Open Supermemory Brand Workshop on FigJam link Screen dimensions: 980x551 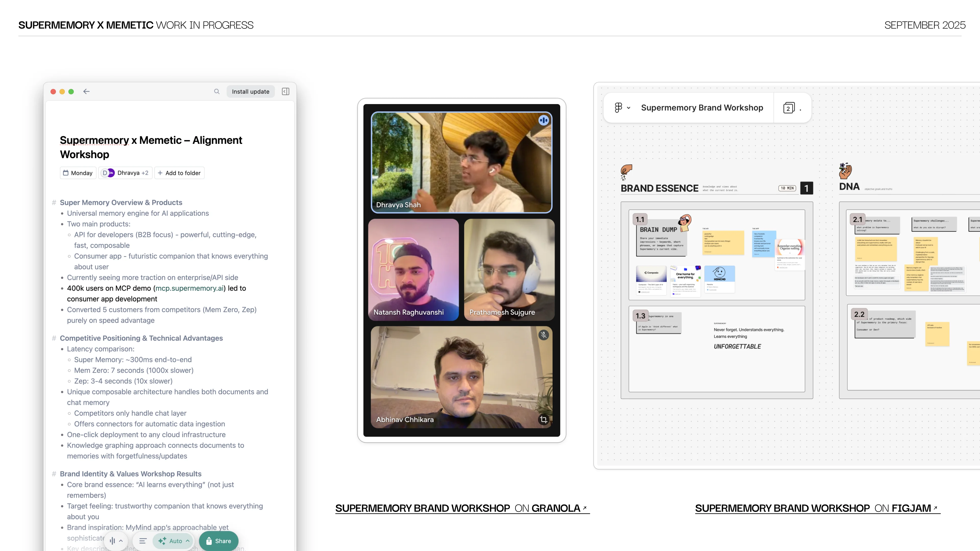pyautogui.click(x=817, y=508)
